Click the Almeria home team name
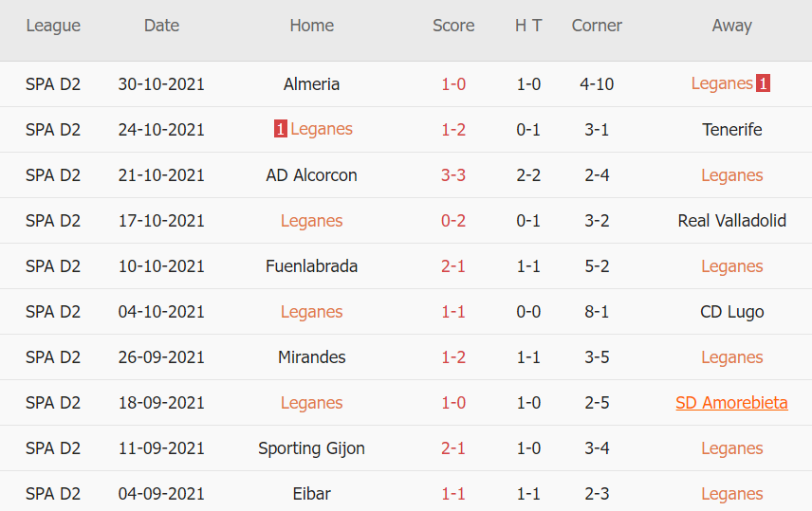 (x=311, y=84)
